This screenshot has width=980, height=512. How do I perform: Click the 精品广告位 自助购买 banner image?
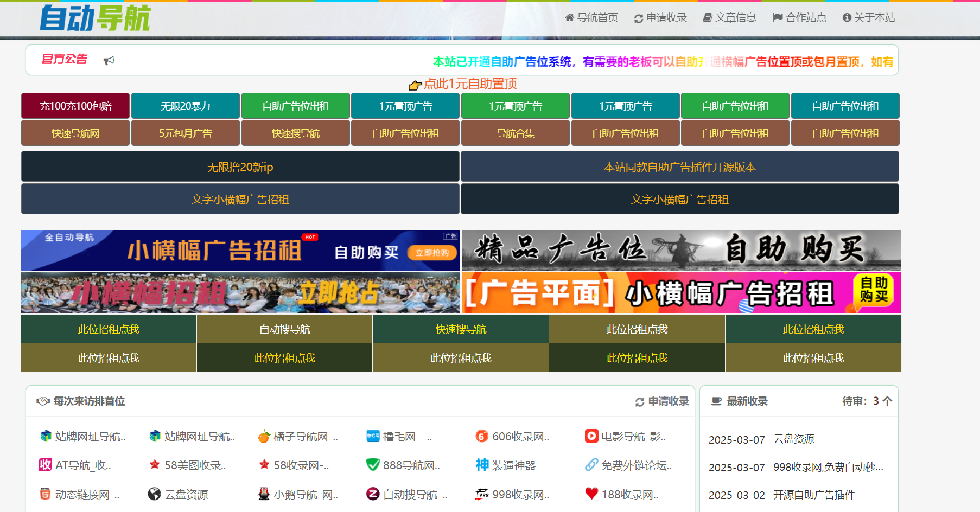[x=682, y=250]
